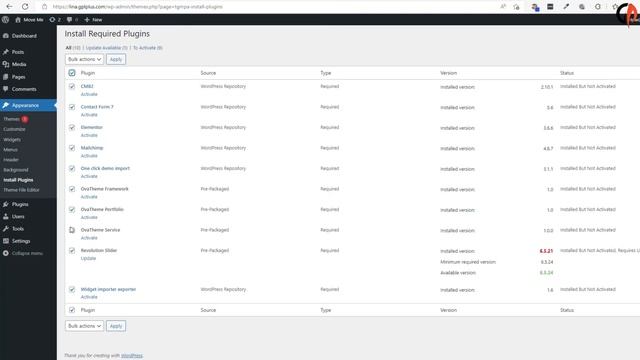Click the Posts pin icon in sidebar
The width and height of the screenshot is (640, 360).
tap(6, 52)
